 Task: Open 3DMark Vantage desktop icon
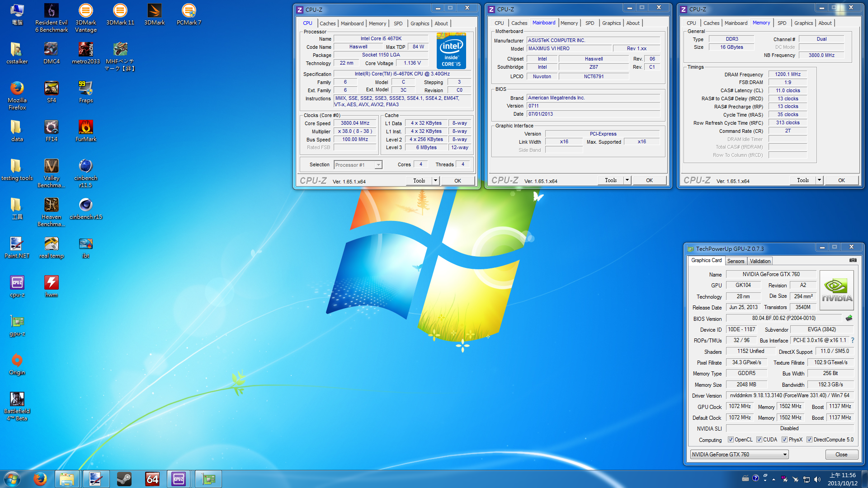pyautogui.click(x=85, y=18)
